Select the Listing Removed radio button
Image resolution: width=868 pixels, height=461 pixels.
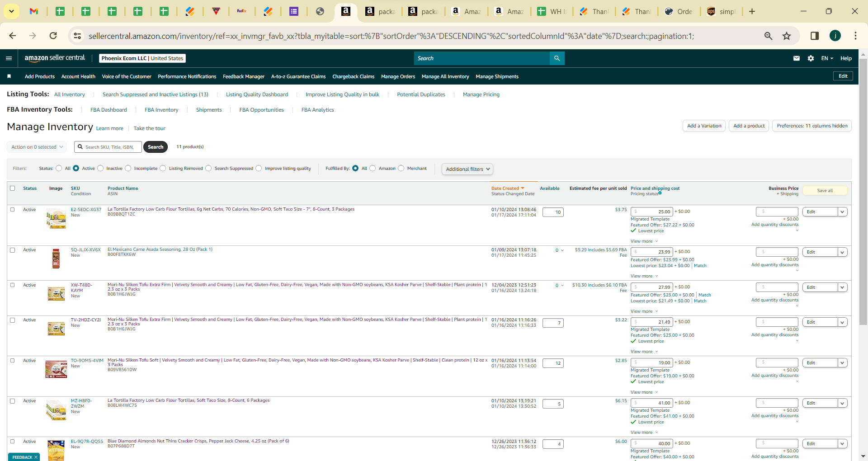point(163,169)
